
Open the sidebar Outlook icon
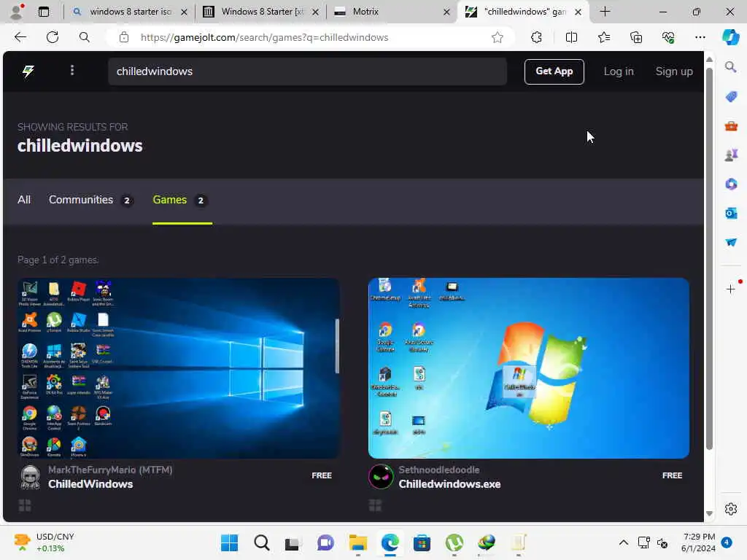[x=731, y=213]
